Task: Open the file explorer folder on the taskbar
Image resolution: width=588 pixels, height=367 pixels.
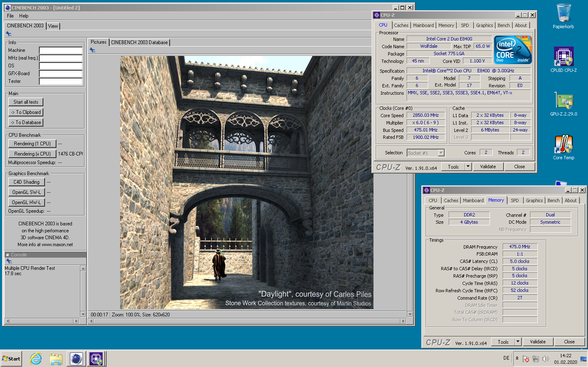Action: click(x=56, y=359)
